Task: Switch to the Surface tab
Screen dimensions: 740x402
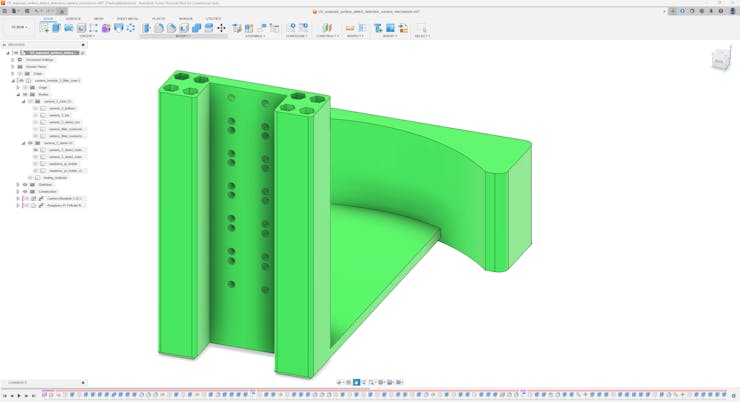Action: (73, 18)
